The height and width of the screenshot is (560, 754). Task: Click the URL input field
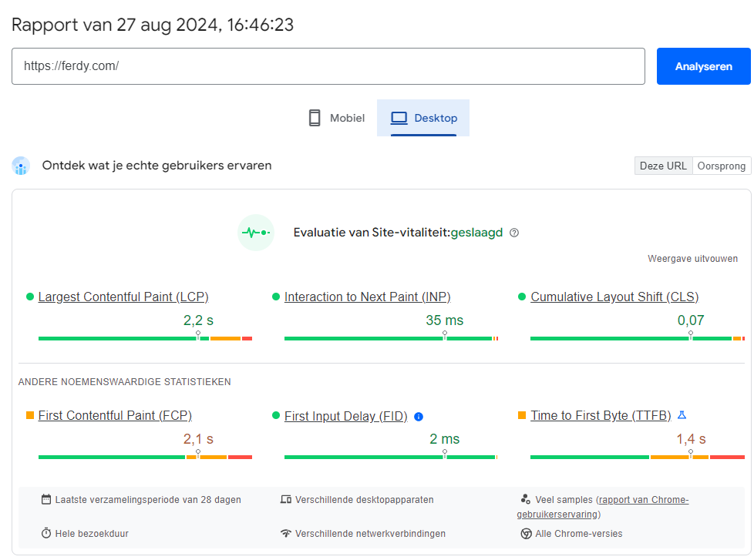click(x=328, y=66)
